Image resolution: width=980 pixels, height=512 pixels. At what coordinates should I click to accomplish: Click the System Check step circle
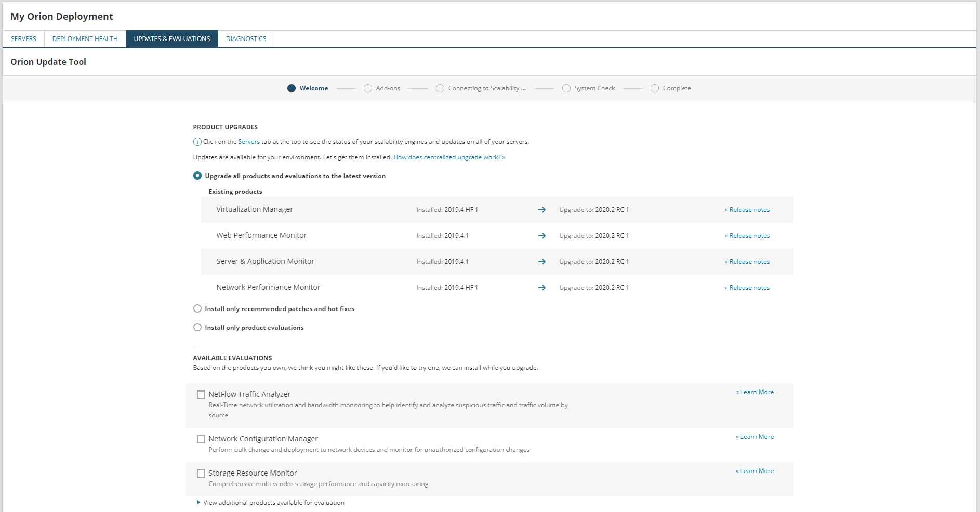coord(566,88)
